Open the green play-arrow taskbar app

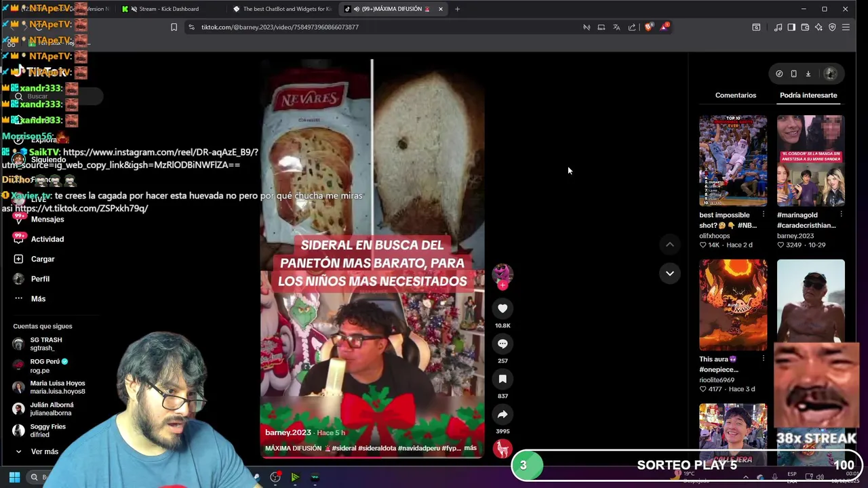coord(295,477)
